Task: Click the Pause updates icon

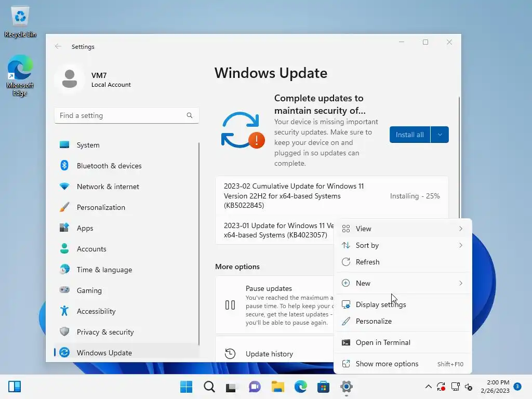Action: click(230, 305)
